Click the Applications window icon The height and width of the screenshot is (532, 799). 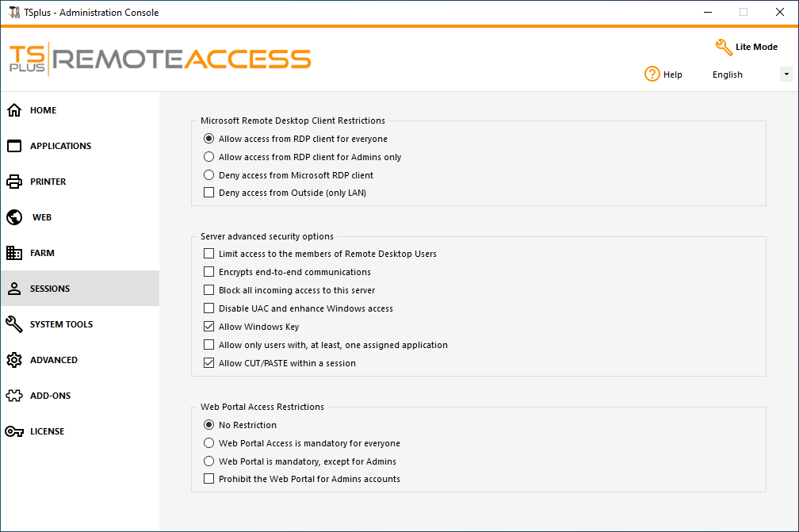14,146
